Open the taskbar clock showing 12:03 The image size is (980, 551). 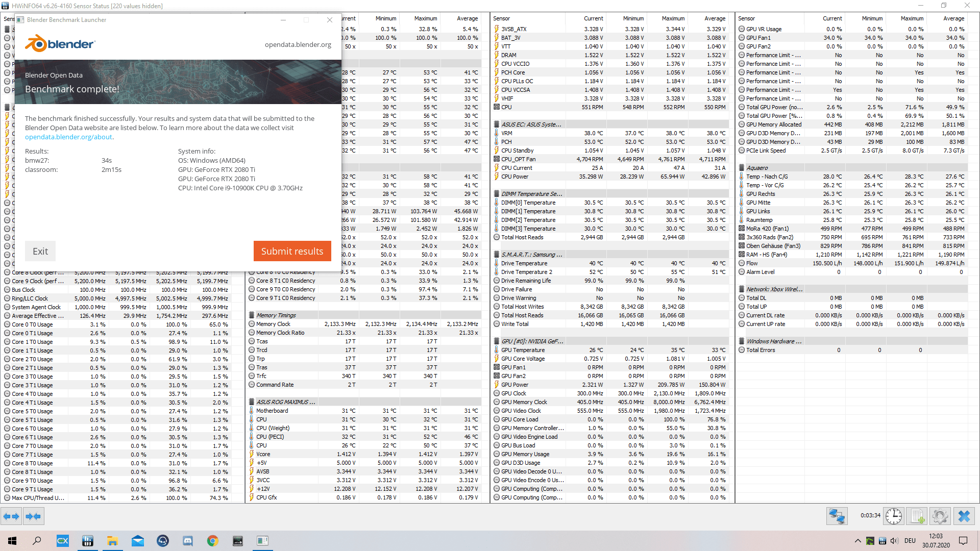tap(936, 541)
